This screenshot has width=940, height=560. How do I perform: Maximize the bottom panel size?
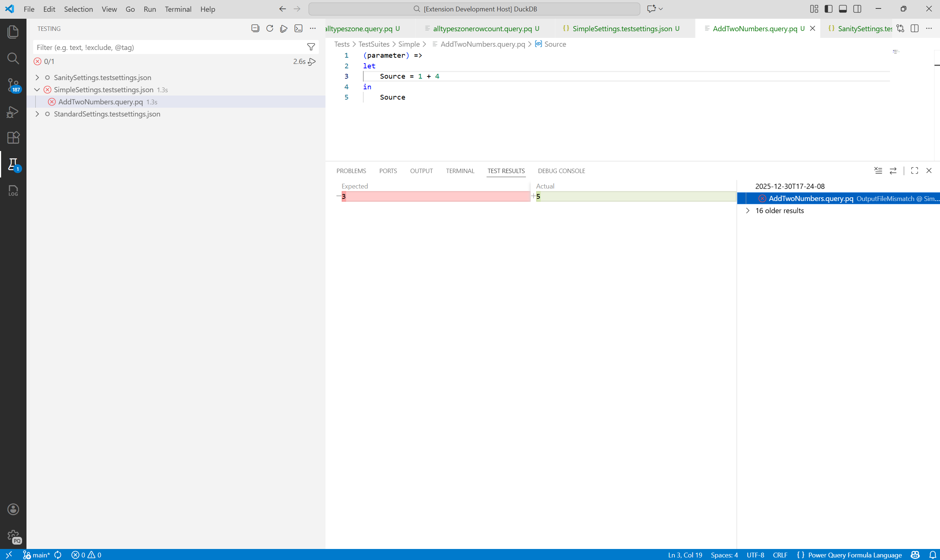(915, 170)
